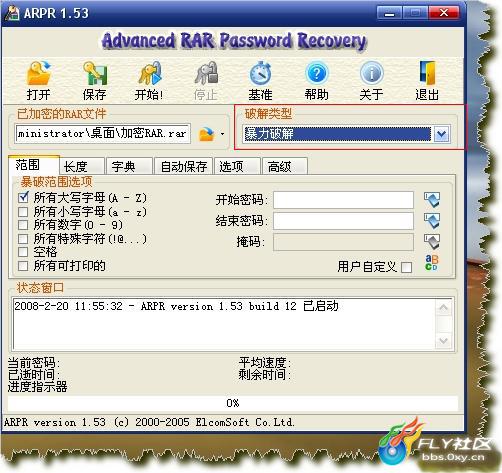Switch to the 选项 tab
502x473 pixels.
tap(237, 166)
